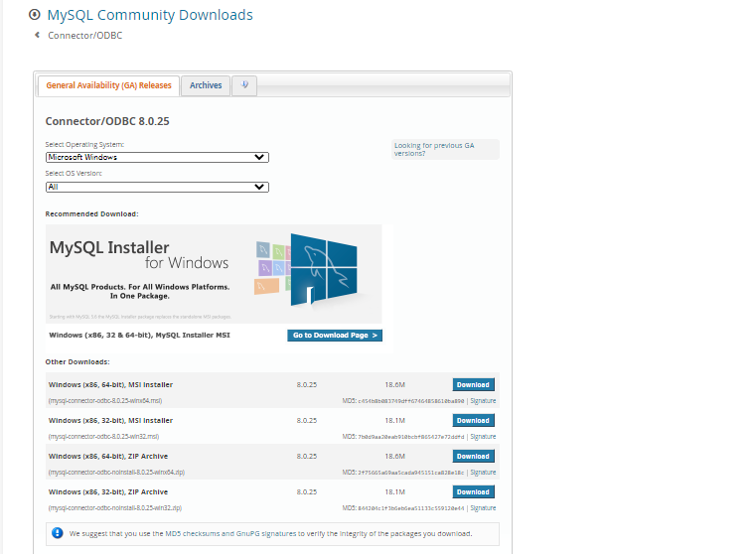Switch to the Archives tab

click(206, 85)
